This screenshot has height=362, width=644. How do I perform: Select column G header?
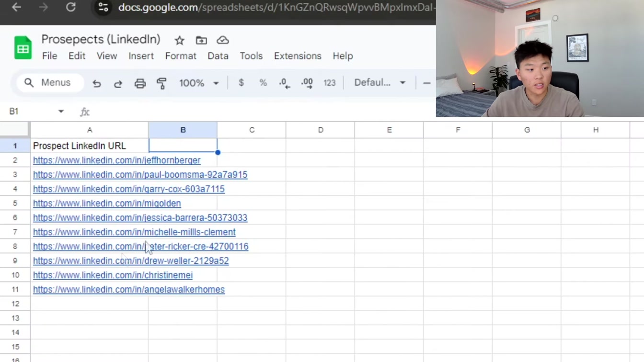[527, 130]
